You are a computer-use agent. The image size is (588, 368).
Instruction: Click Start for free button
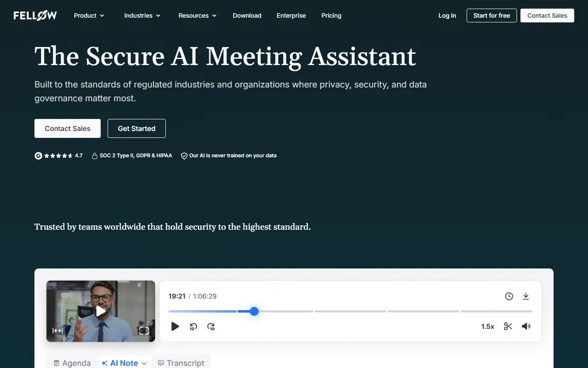pyautogui.click(x=491, y=16)
